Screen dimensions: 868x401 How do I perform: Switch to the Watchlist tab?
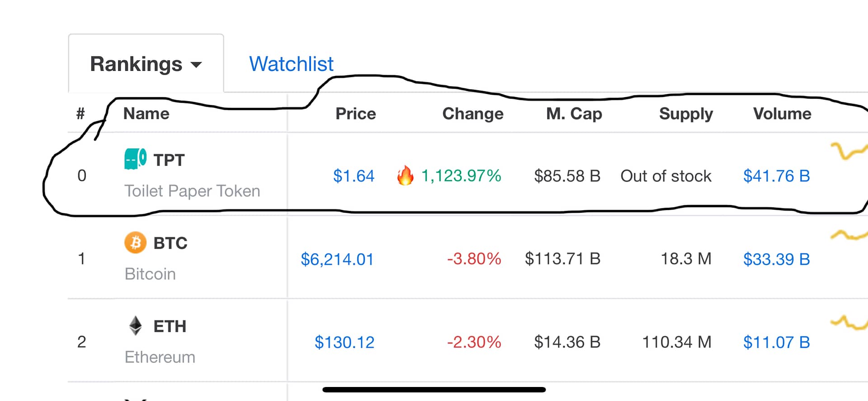(291, 64)
